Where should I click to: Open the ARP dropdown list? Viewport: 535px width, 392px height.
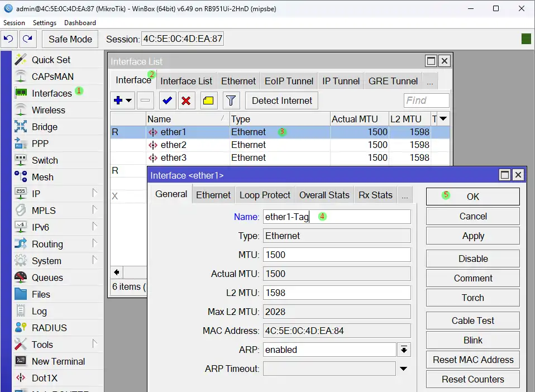click(404, 350)
